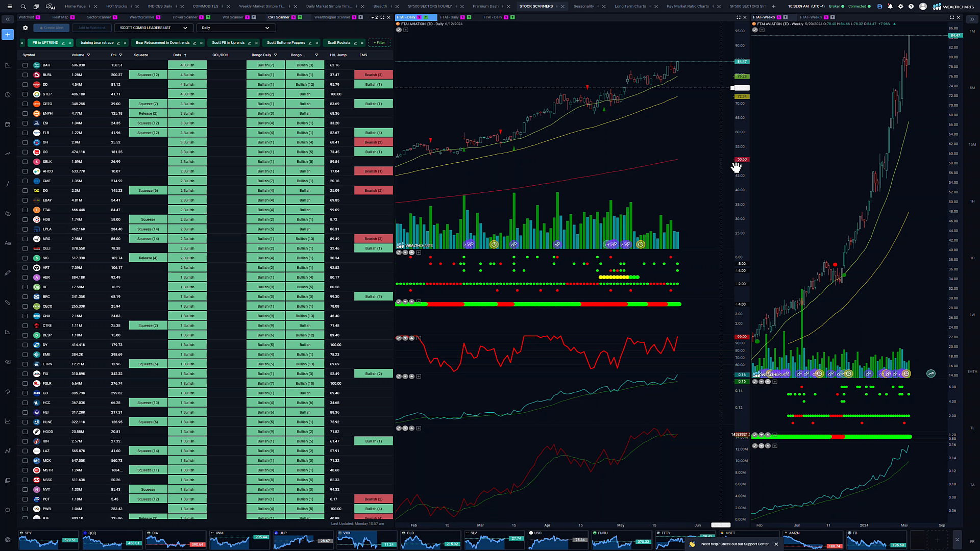
Task: Open scanner settings gear icon
Action: pyautogui.click(x=25, y=28)
